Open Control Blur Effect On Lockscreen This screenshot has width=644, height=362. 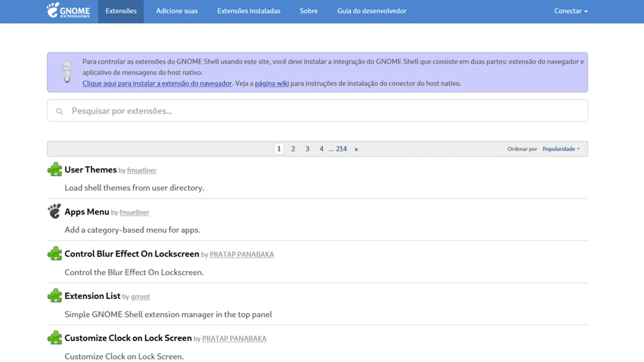132,254
